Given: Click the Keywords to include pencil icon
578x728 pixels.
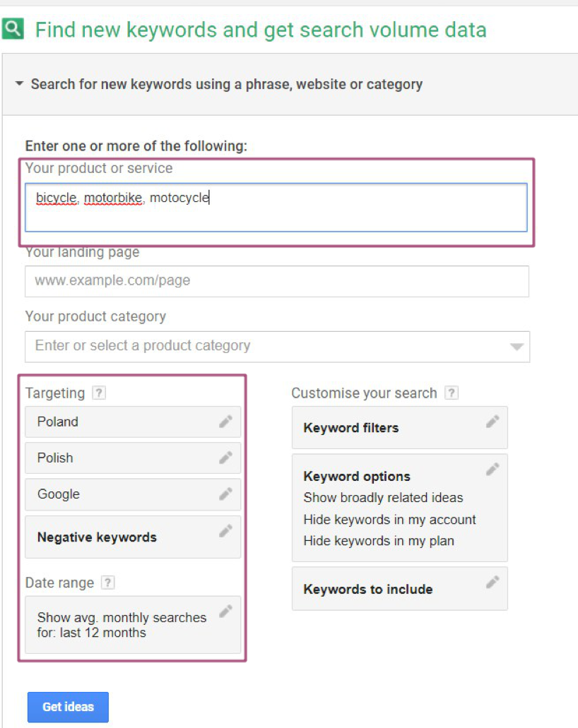Looking at the screenshot, I should click(493, 582).
